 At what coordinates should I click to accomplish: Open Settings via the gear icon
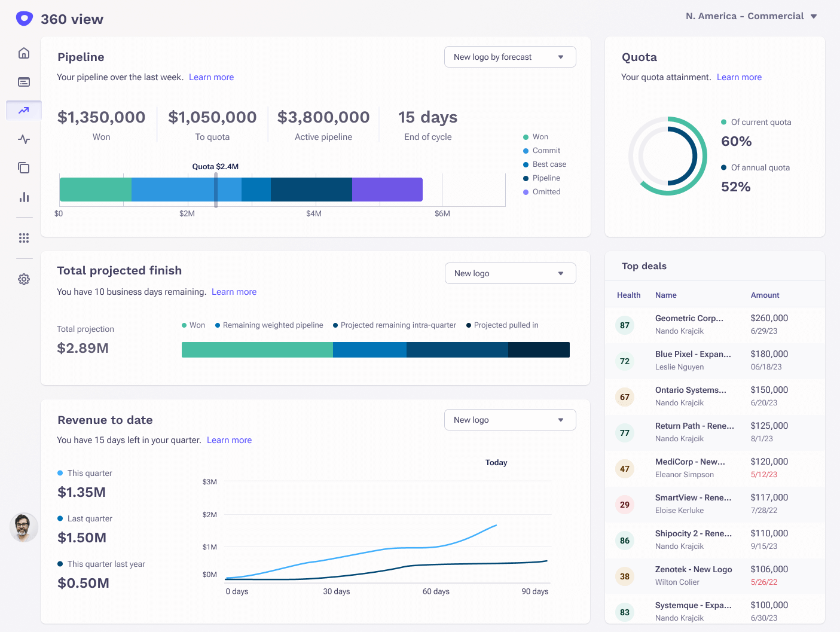(x=23, y=279)
